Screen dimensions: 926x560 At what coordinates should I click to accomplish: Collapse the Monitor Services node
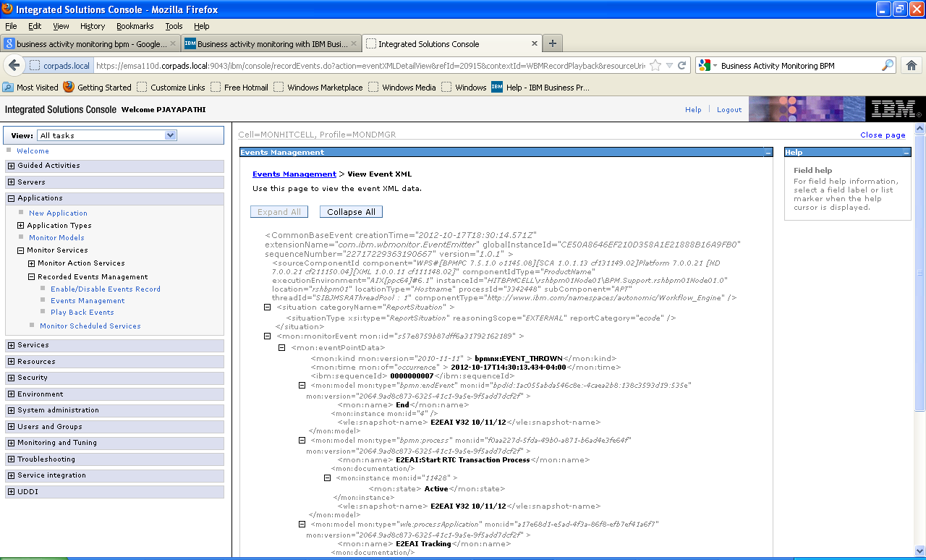pyautogui.click(x=21, y=250)
